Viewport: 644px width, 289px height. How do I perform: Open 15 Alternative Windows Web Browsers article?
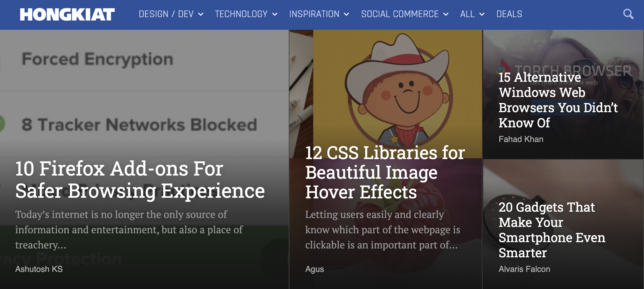click(x=558, y=100)
